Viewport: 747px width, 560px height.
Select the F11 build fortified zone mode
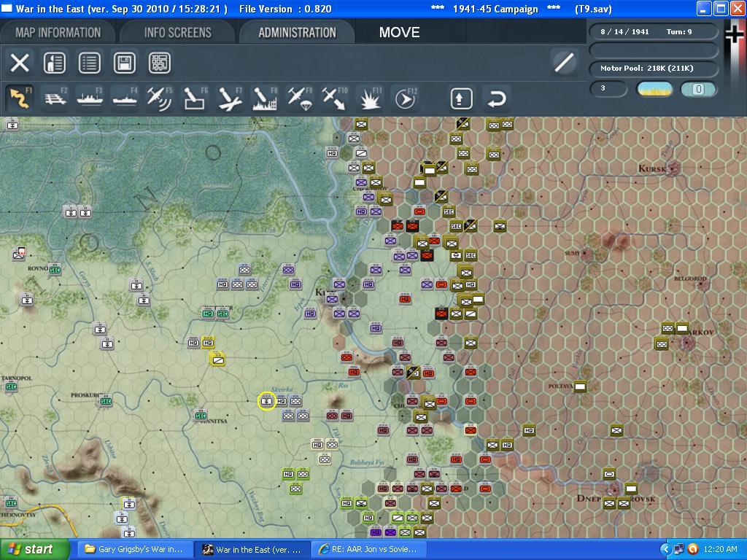coord(370,98)
